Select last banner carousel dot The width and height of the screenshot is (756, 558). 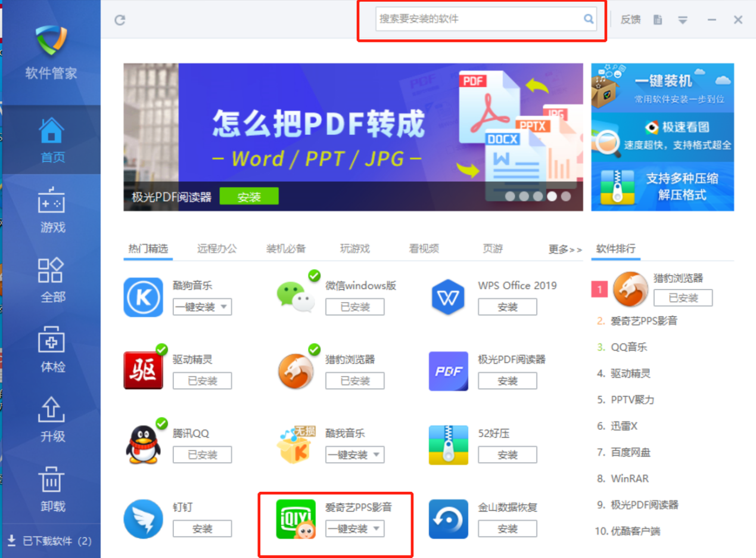(566, 196)
